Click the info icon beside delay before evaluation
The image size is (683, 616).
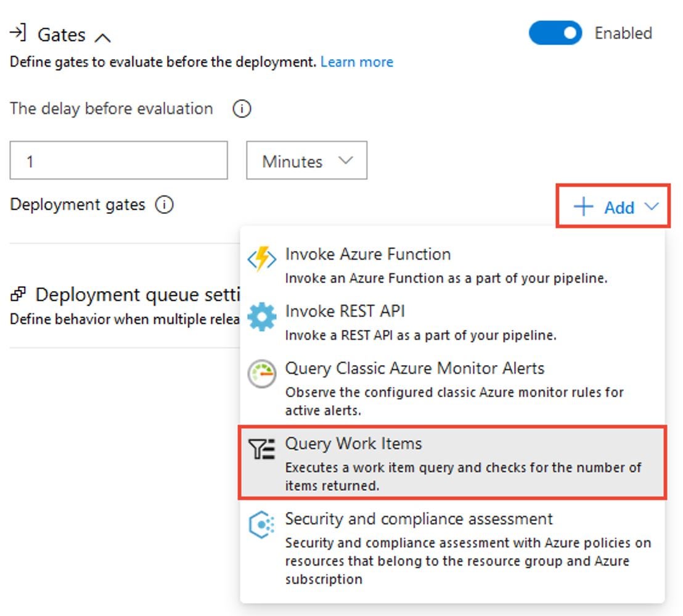click(x=242, y=109)
